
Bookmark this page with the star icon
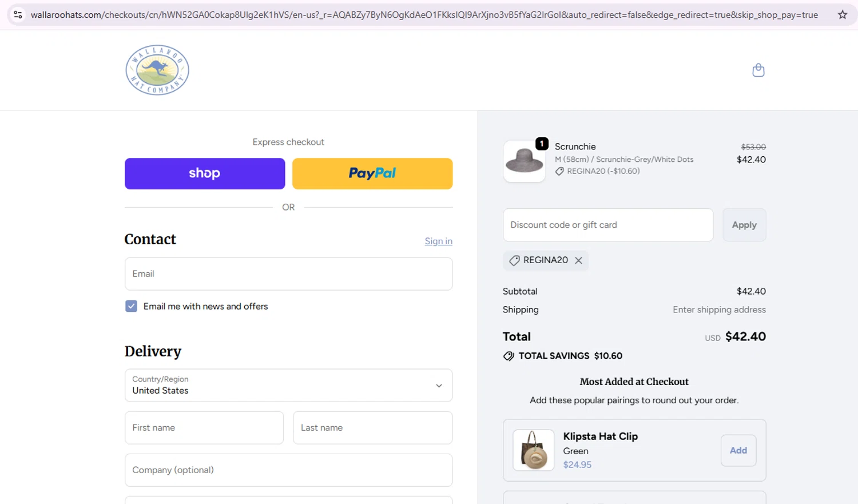(x=843, y=15)
